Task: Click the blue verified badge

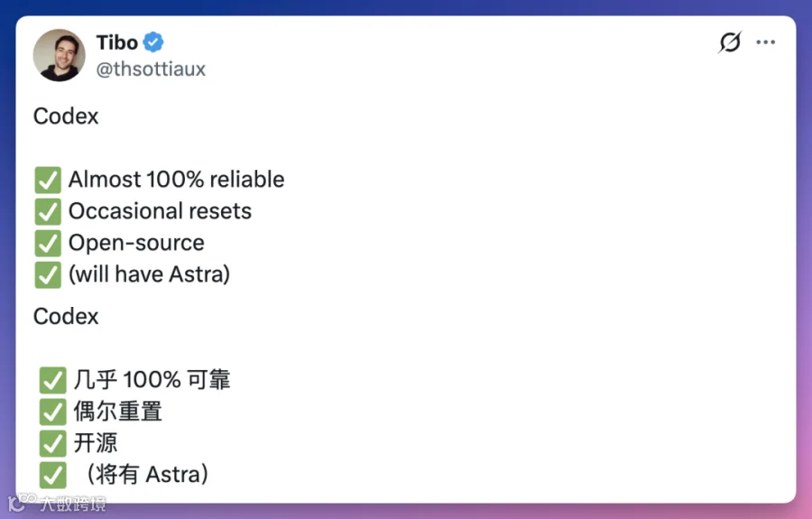Action: 153,42
